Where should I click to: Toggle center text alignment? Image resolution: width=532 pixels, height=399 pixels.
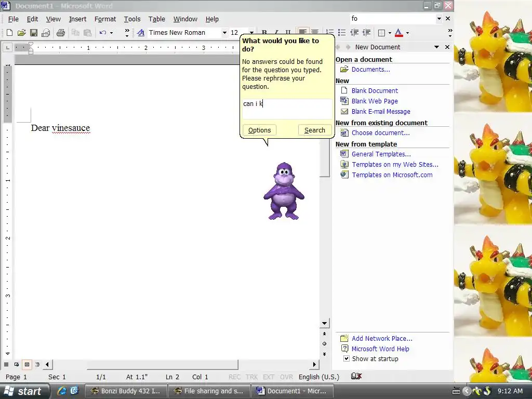pyautogui.click(x=315, y=32)
